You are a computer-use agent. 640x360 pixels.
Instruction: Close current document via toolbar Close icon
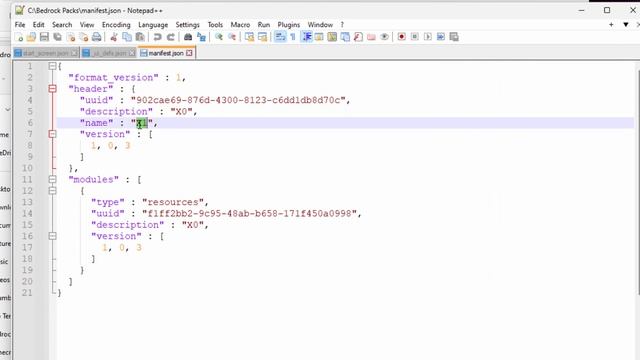(71, 37)
